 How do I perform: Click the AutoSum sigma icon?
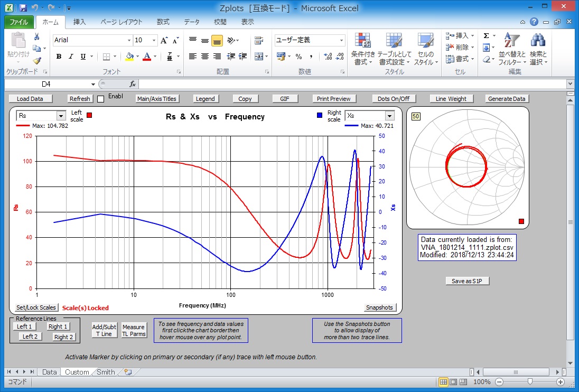pos(487,36)
